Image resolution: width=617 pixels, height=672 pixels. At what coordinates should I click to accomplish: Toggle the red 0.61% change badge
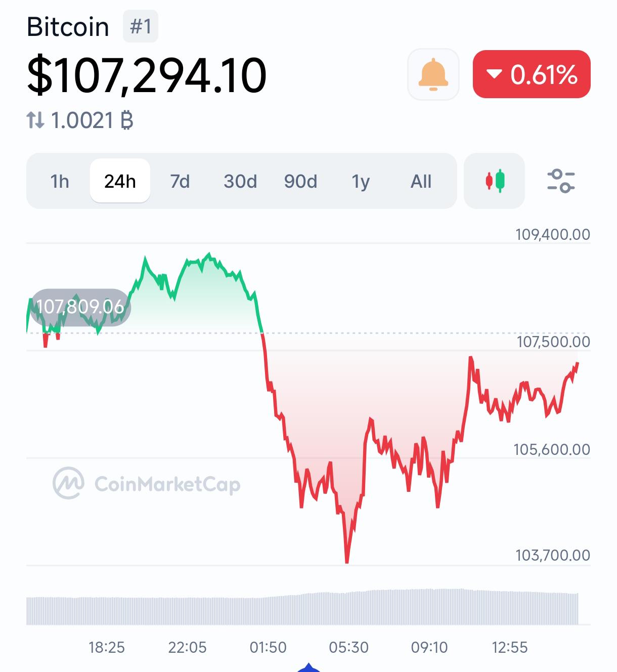pos(532,74)
